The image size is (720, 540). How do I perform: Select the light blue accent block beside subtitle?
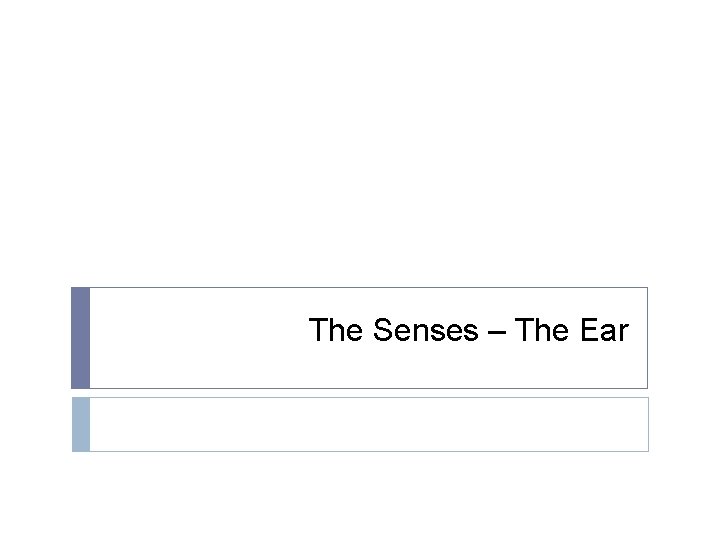click(80, 424)
